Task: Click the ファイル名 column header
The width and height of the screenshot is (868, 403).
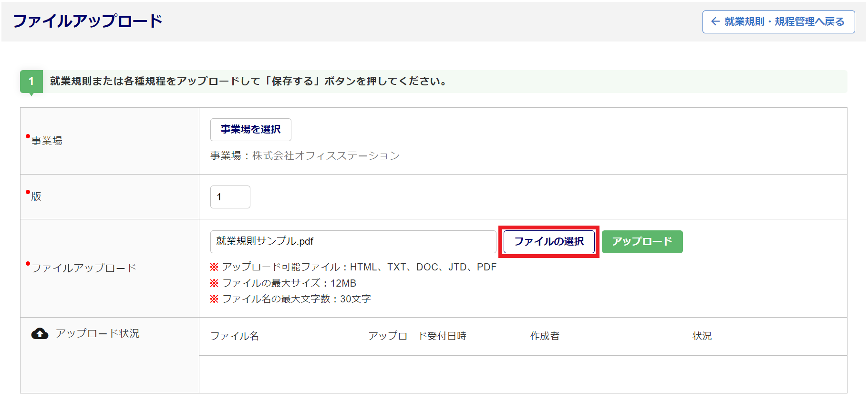Action: tap(235, 336)
